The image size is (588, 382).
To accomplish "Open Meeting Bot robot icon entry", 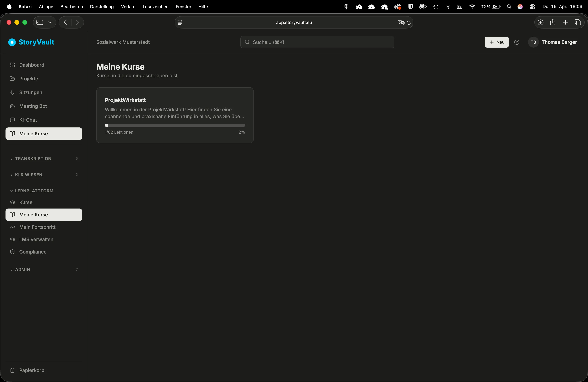I will 44,106.
